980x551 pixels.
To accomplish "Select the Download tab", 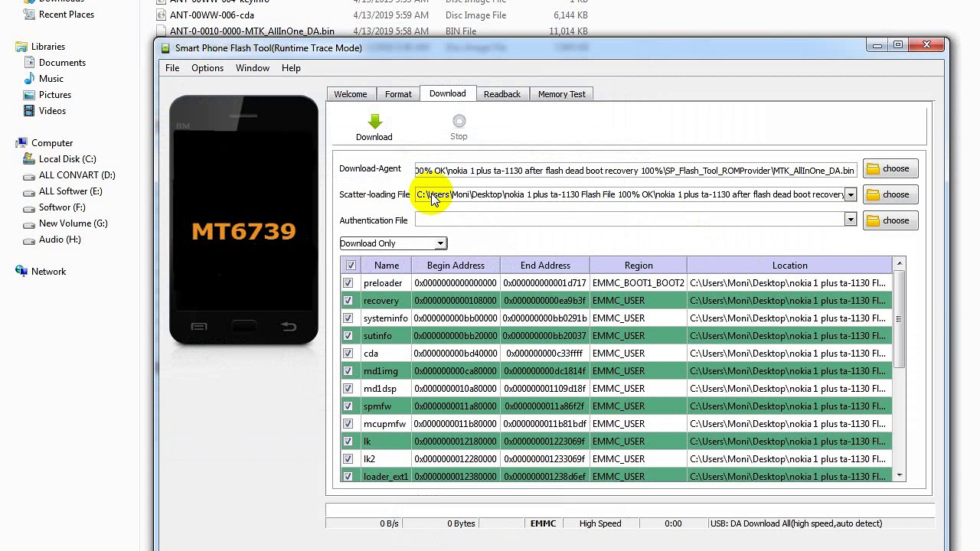I will point(448,93).
